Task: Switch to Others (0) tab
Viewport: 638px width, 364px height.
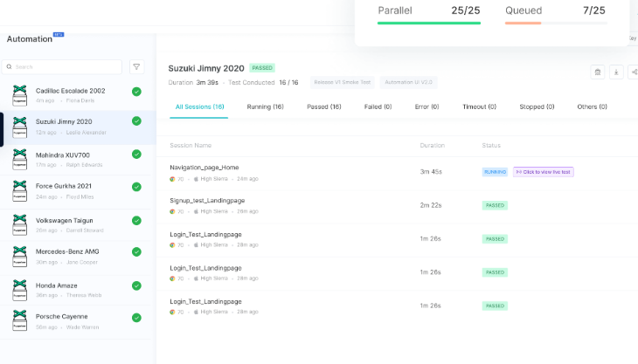Action: [592, 106]
